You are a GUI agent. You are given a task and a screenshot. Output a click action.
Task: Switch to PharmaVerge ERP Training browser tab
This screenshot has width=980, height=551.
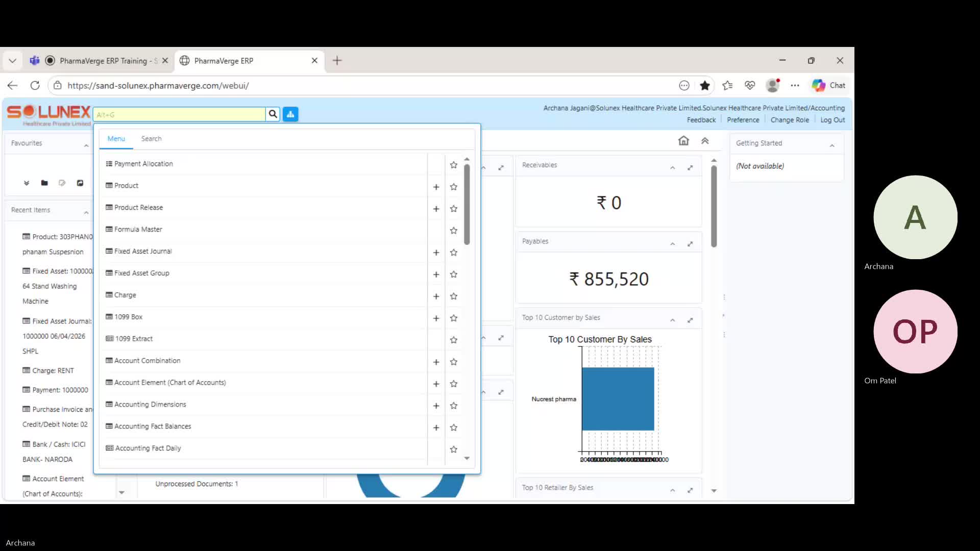[100, 61]
